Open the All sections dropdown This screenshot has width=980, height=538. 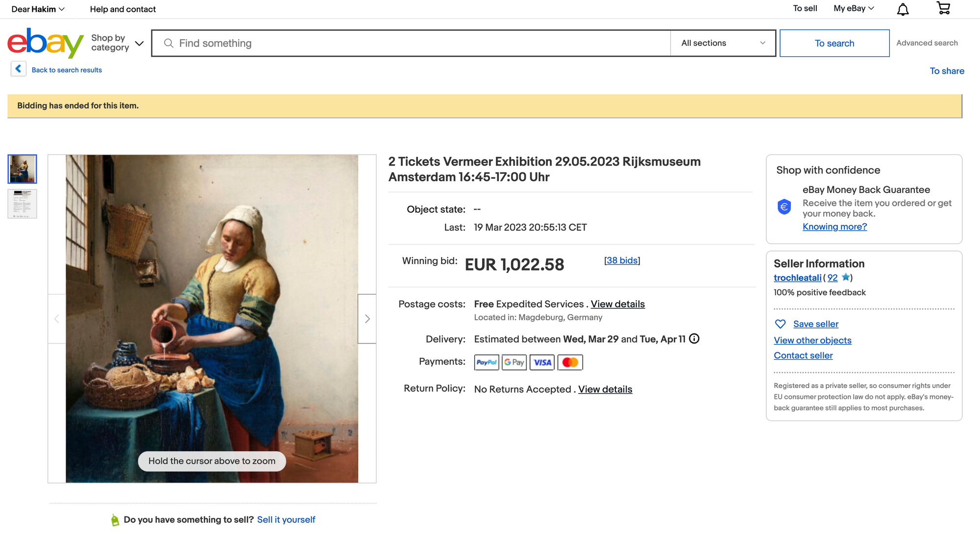[x=723, y=43]
